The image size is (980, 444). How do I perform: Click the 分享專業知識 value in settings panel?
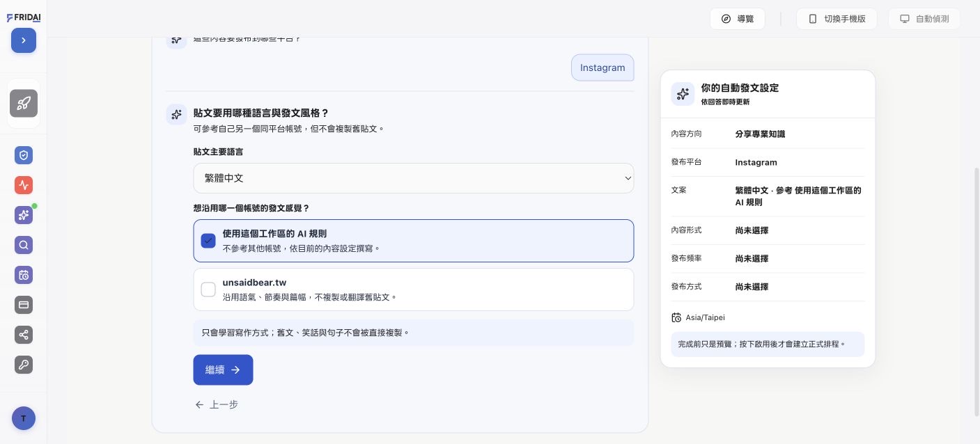[760, 134]
